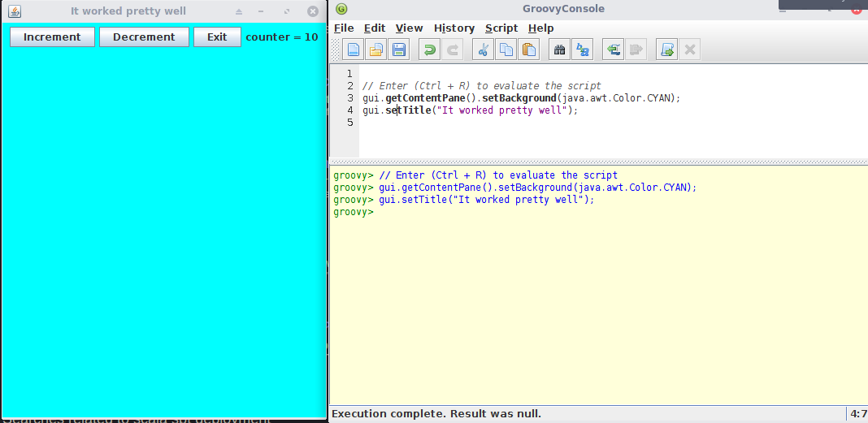Screen dimensions: 868x423
Task: Click the greyed interrupt X icon
Action: 689,50
